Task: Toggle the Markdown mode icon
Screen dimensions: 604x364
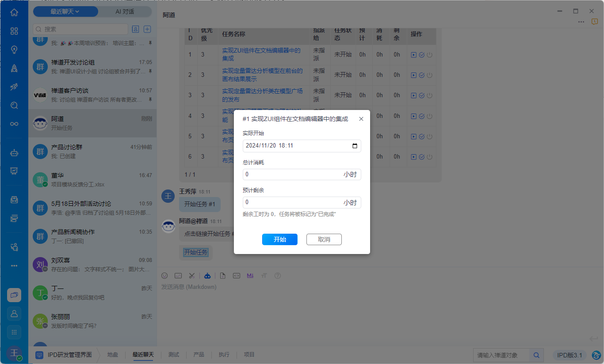Action: click(250, 276)
